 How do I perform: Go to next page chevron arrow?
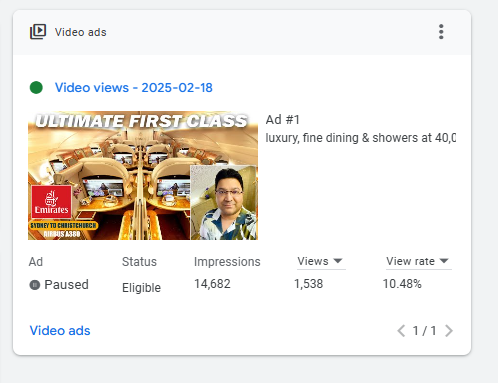point(449,331)
